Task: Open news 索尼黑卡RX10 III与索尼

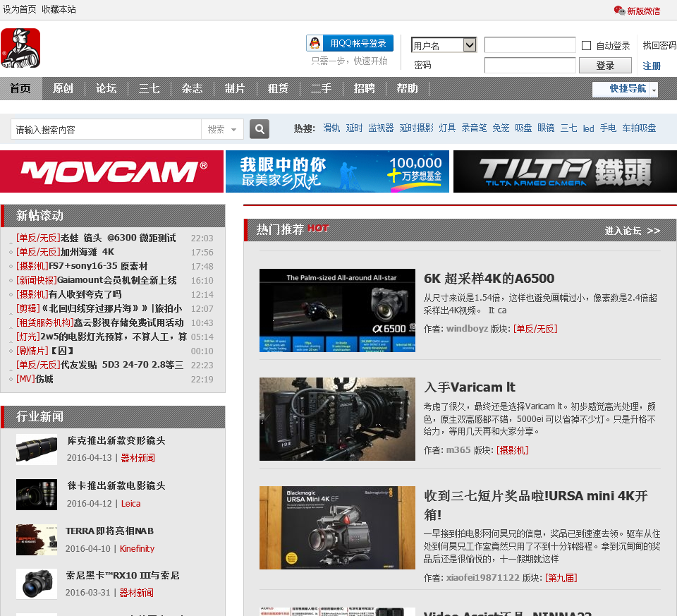Action: [123, 575]
